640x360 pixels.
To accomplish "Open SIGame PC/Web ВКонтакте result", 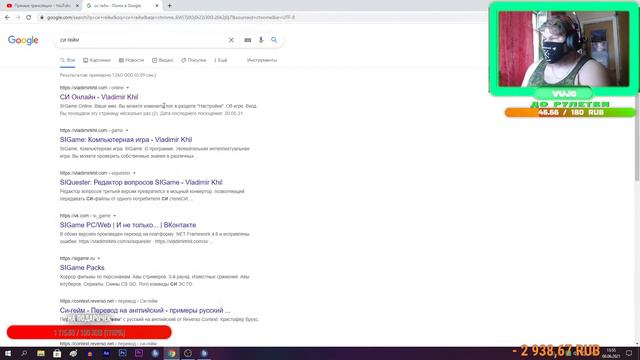I will click(128, 225).
